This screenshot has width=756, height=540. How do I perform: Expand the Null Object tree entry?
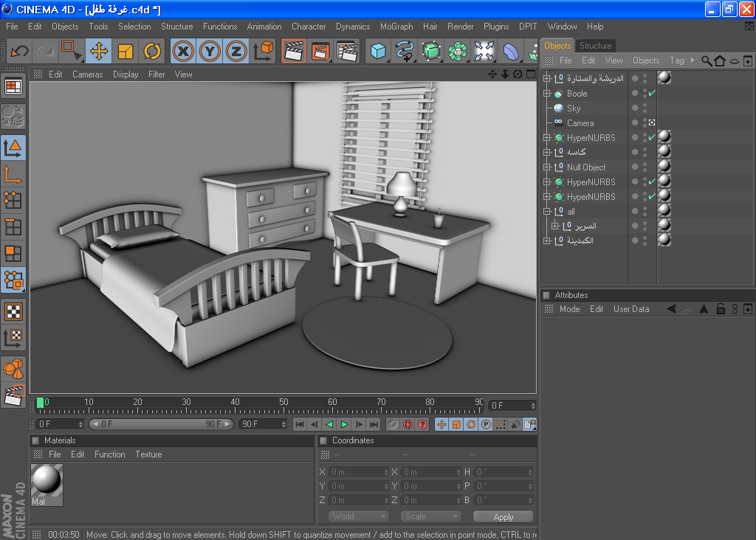click(547, 167)
